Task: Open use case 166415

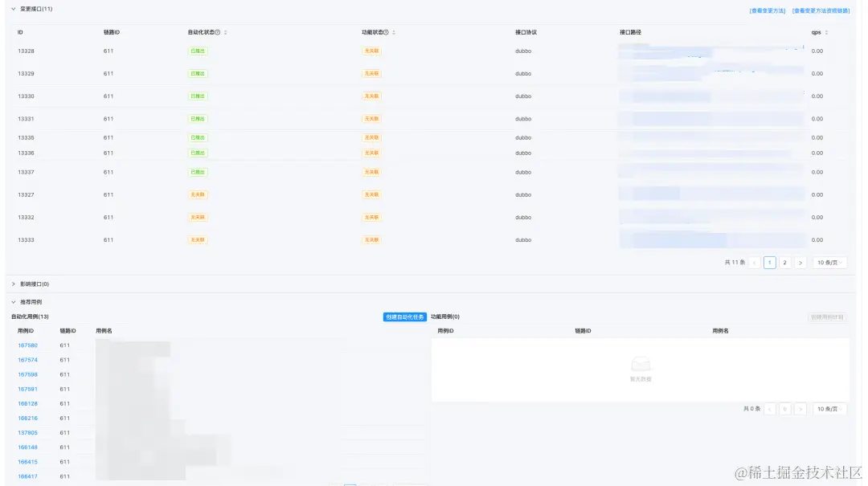Action: click(x=27, y=462)
